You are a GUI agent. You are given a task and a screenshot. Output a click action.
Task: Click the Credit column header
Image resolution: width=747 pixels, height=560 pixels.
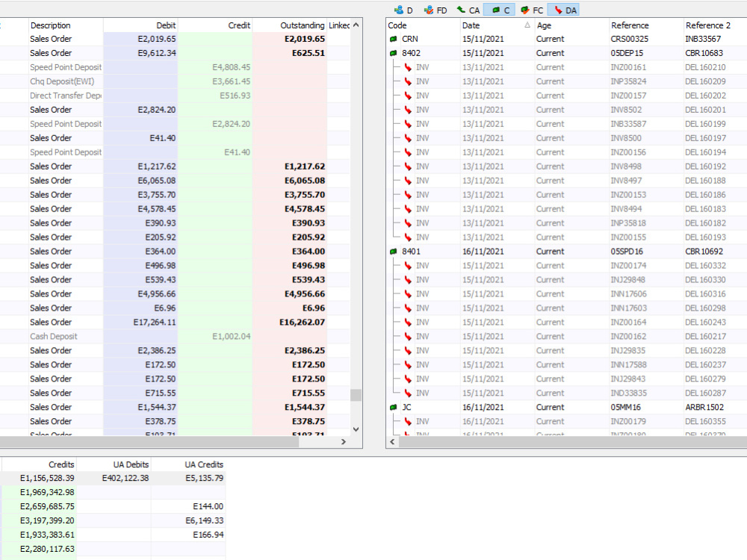click(x=215, y=25)
